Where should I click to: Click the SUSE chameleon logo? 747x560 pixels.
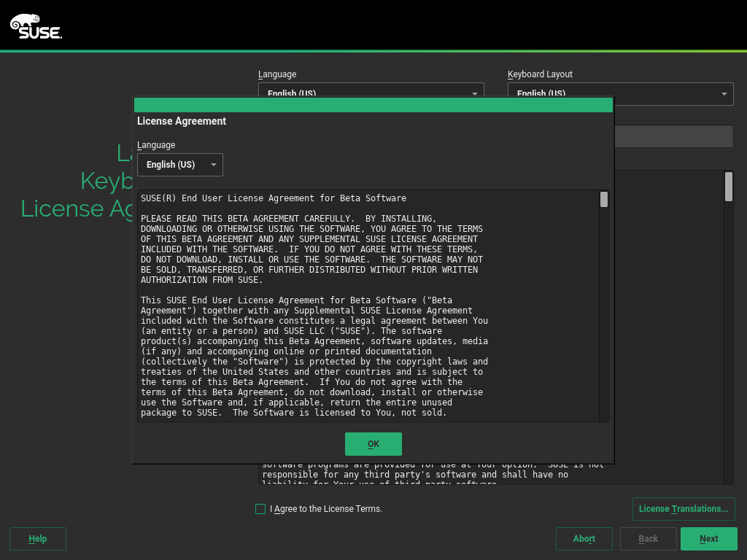click(x=35, y=26)
